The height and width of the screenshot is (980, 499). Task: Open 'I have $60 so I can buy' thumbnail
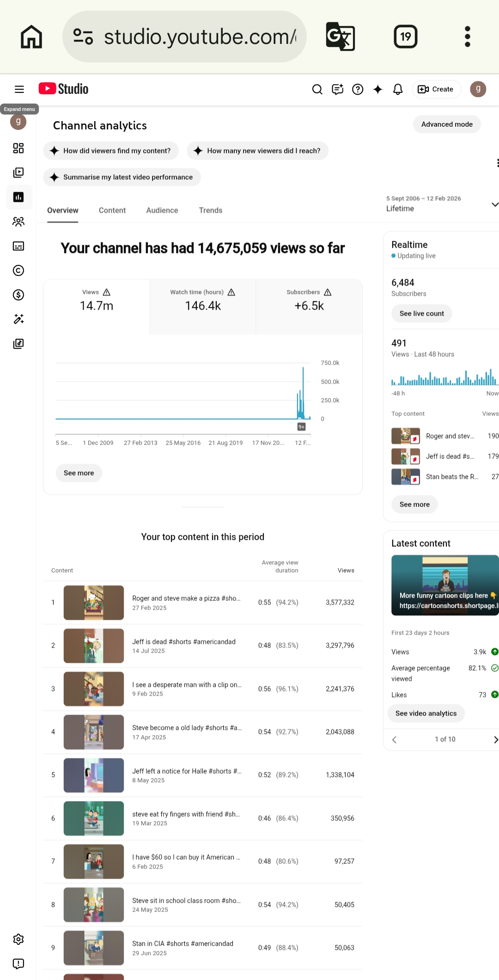coord(94,862)
